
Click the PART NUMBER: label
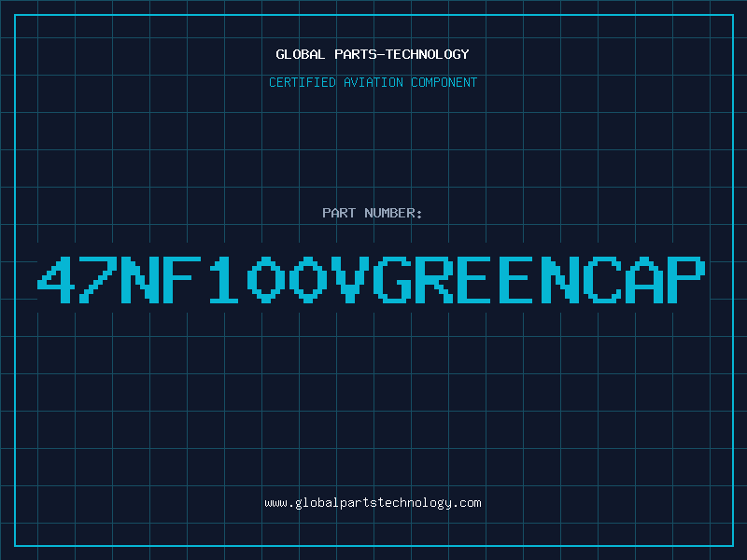point(373,213)
